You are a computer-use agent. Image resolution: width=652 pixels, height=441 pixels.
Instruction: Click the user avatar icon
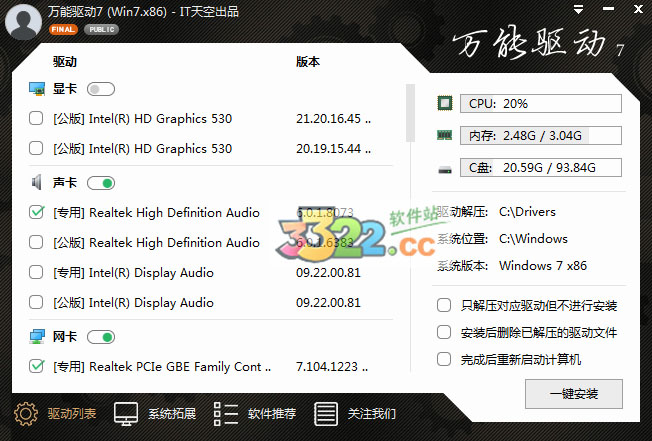click(23, 22)
